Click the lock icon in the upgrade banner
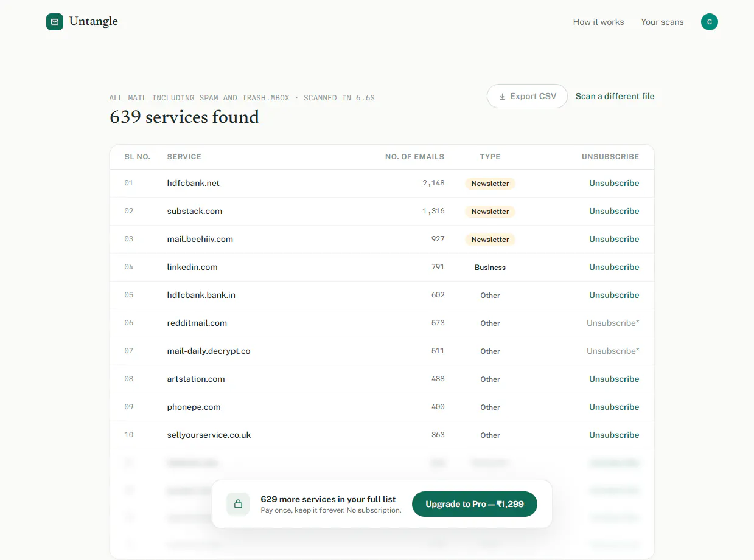This screenshot has height=560, width=754. tap(238, 504)
